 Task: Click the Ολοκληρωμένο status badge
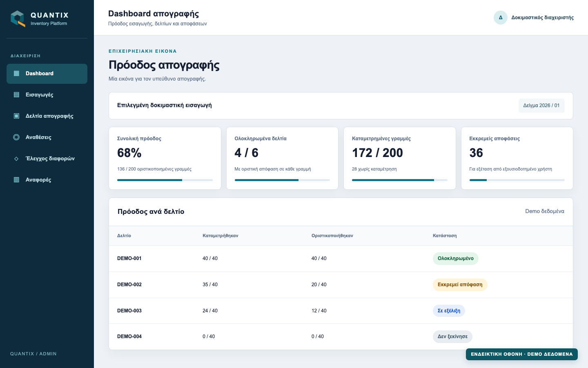(x=456, y=258)
